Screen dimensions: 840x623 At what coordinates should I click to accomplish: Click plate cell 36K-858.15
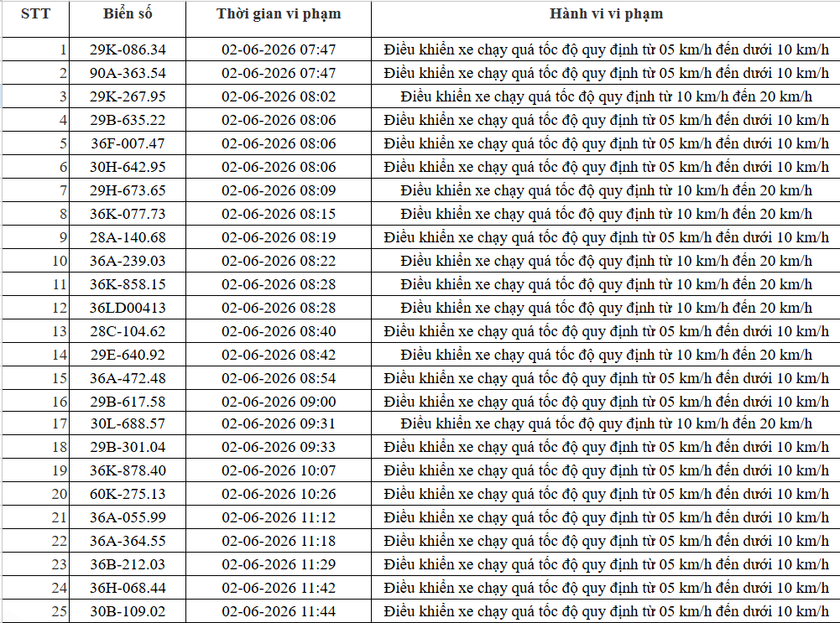128,284
